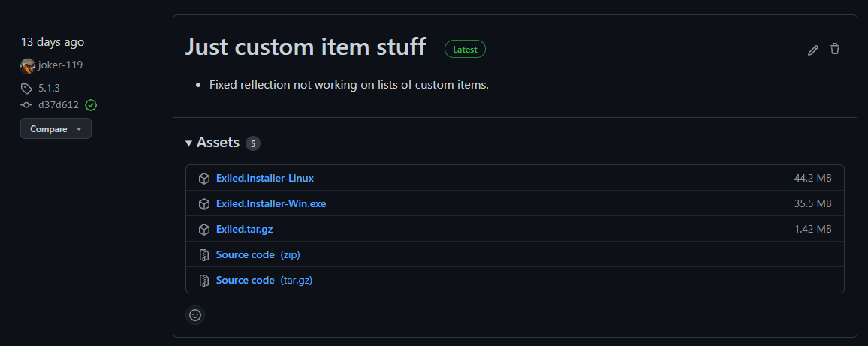Click the tag icon beside 5.1.3
868x346 pixels.
[27, 88]
